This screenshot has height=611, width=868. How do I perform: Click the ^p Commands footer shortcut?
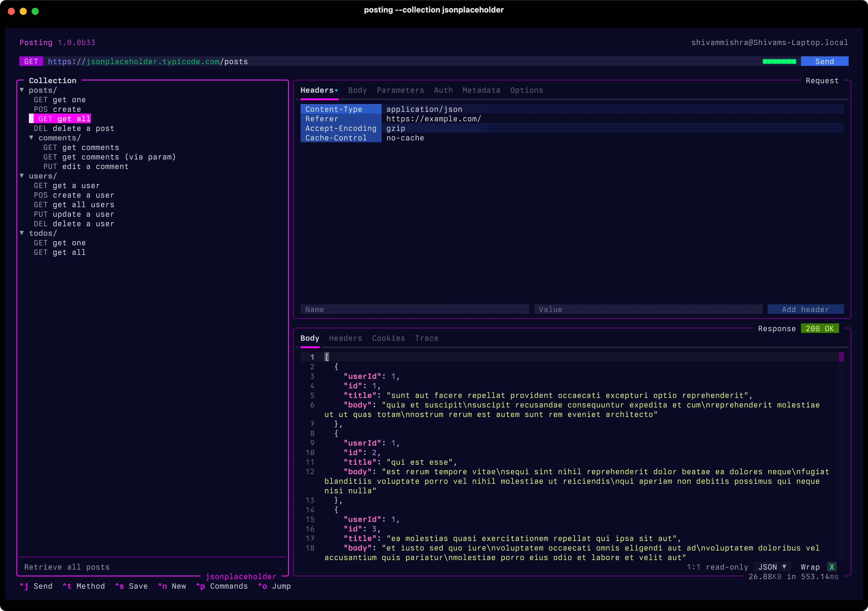point(222,586)
